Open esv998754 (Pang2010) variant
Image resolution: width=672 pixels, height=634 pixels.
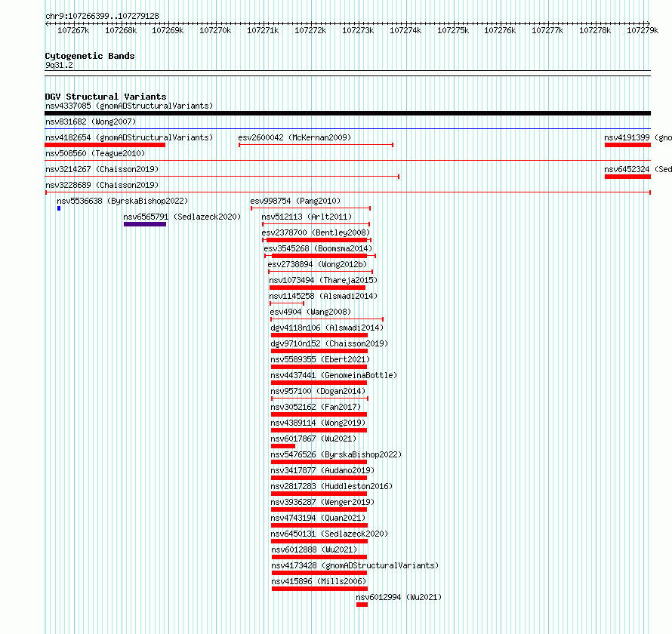295,201
